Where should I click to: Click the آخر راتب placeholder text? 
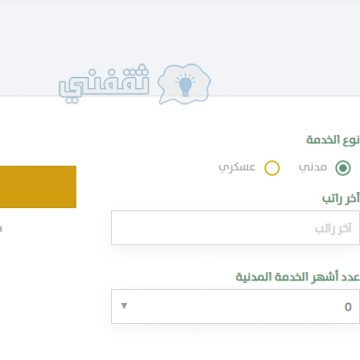(x=333, y=229)
